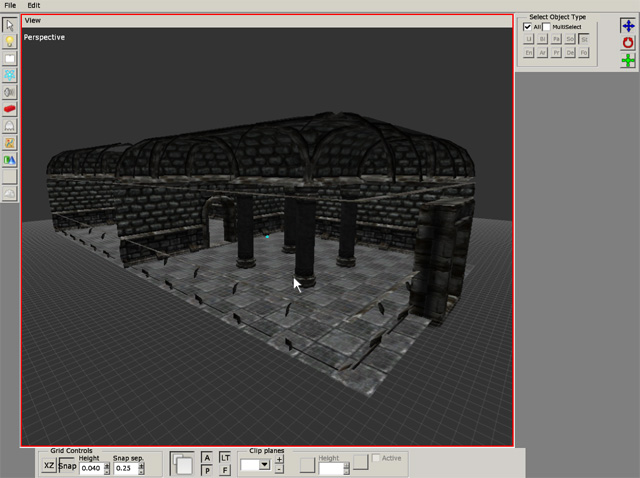Image resolution: width=640 pixels, height=478 pixels.
Task: Choose the light bulb tool
Action: [9, 42]
